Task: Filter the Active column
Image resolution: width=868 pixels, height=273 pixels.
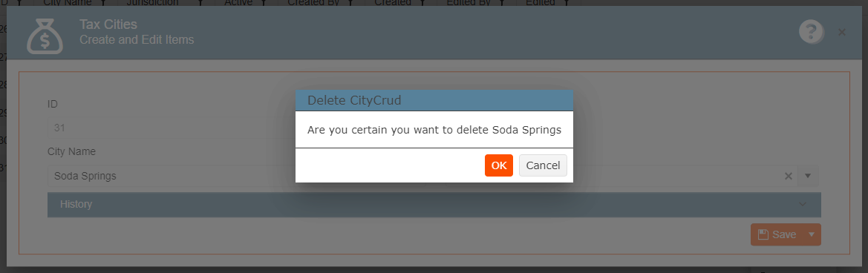Action: point(264,3)
